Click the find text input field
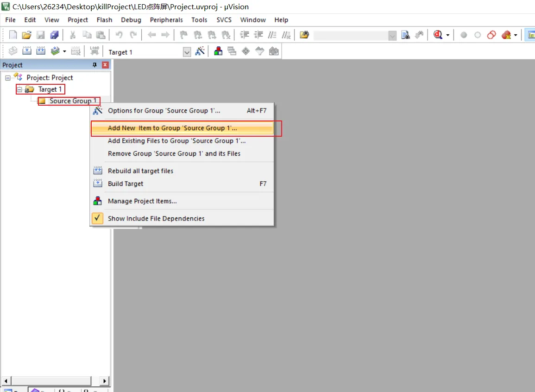The height and width of the screenshot is (392, 535). coord(351,35)
